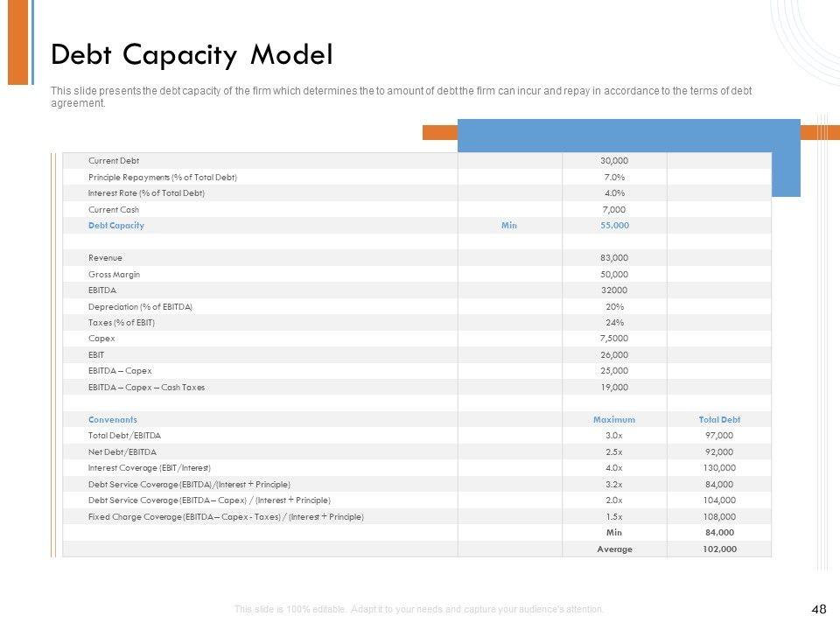840x630 pixels.
Task: Select the Current Debt row label
Action: click(114, 161)
